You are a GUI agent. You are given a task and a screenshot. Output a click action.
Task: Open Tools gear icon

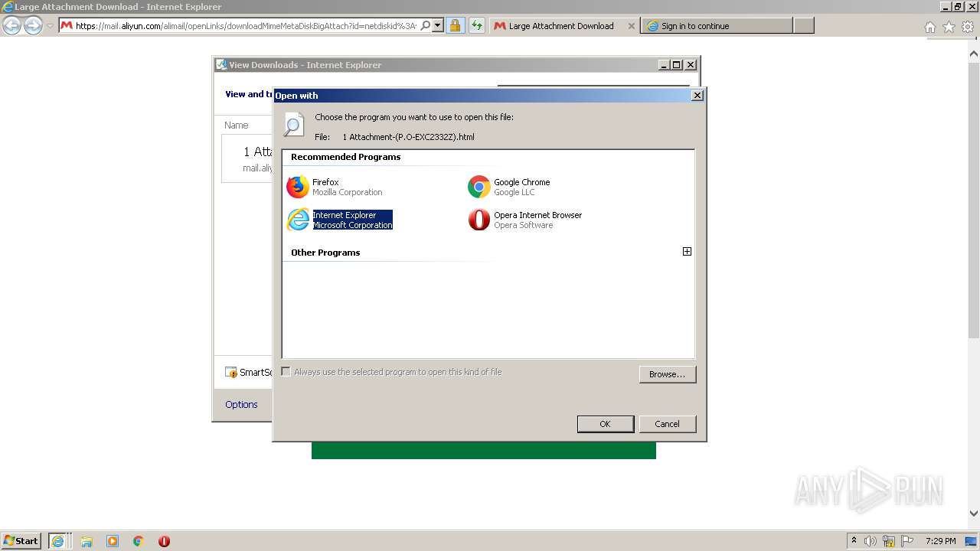(x=969, y=27)
